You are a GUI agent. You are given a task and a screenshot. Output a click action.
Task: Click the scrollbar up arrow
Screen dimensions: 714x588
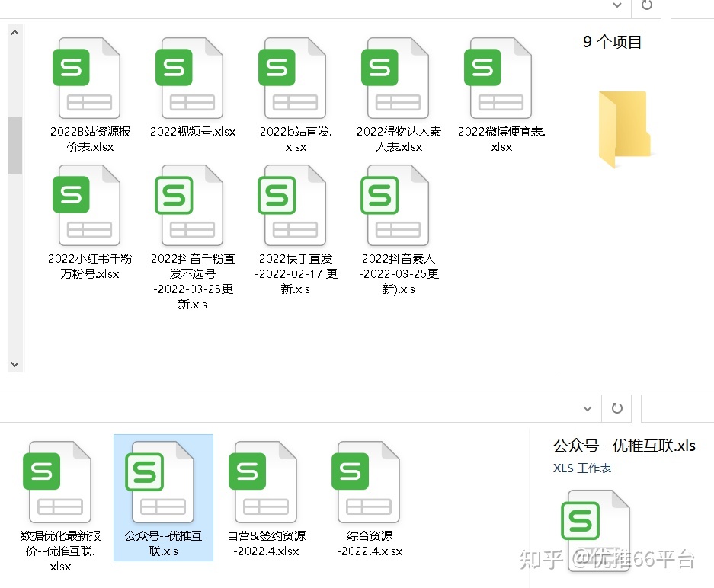click(x=15, y=31)
